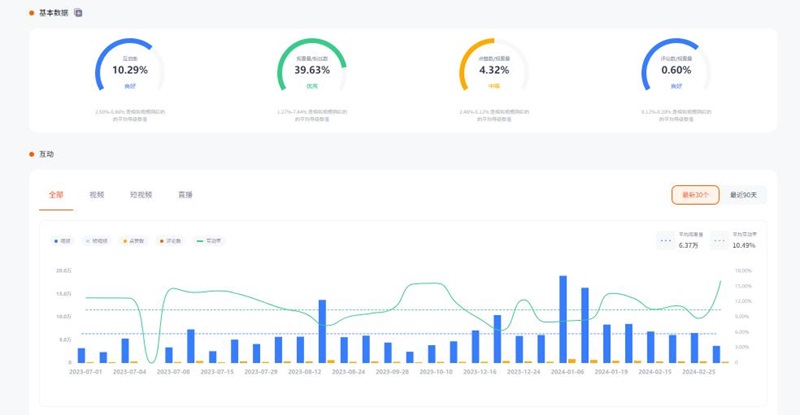Open the 直播 tab

tap(185, 195)
